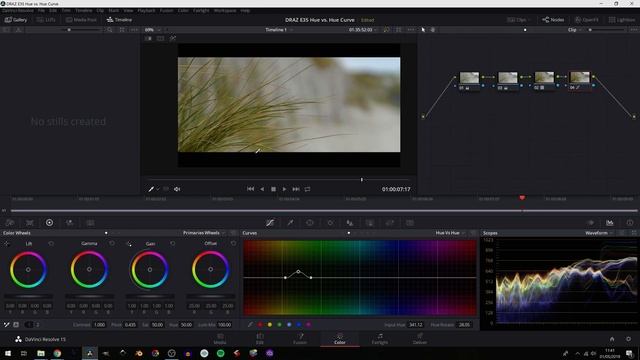This screenshot has width=640, height=360.
Task: Open the Sizing palette
Action: [x=390, y=222]
